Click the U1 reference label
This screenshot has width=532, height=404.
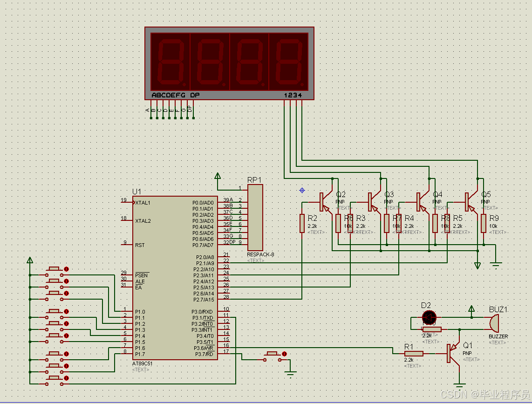pyautogui.click(x=136, y=192)
